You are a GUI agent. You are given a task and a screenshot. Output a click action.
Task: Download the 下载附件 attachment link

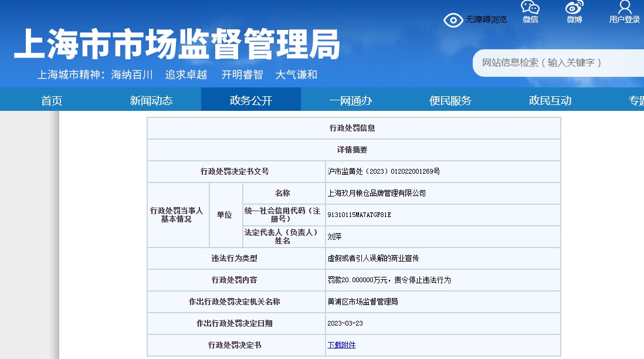click(x=341, y=345)
